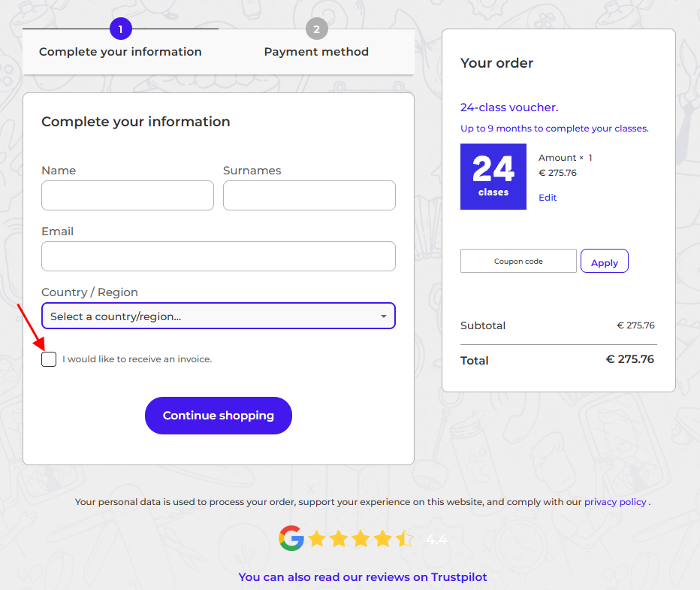
Task: Click into the Email field
Action: [x=218, y=256]
